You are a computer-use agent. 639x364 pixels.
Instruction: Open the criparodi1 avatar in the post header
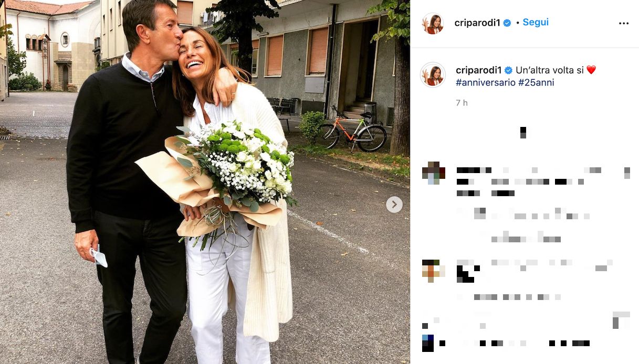(x=433, y=24)
